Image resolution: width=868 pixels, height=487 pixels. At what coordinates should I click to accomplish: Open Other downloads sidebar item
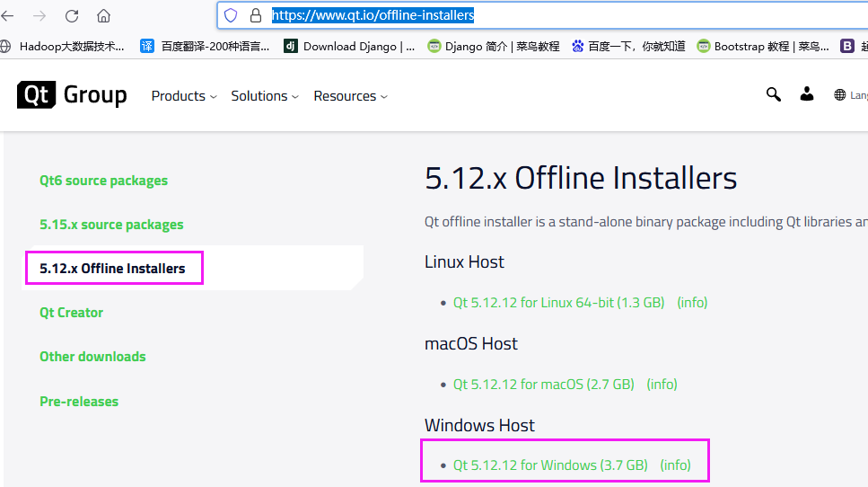tap(92, 356)
